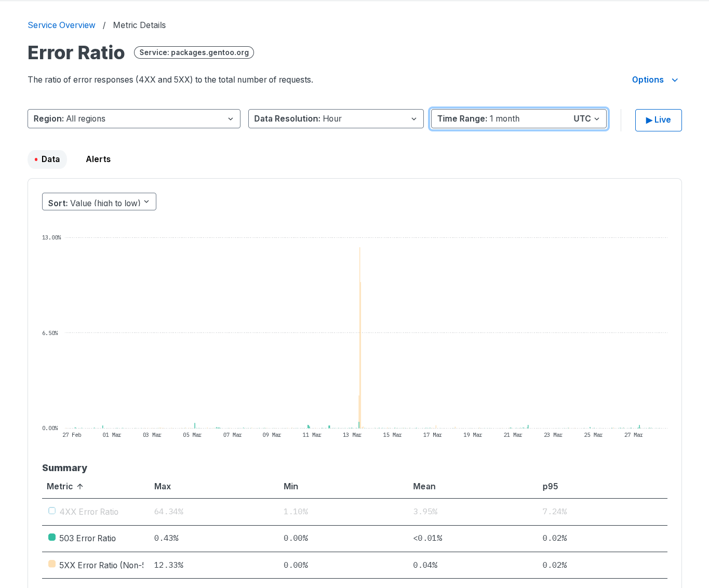Click the Max column header
This screenshot has height=588, width=709.
163,487
